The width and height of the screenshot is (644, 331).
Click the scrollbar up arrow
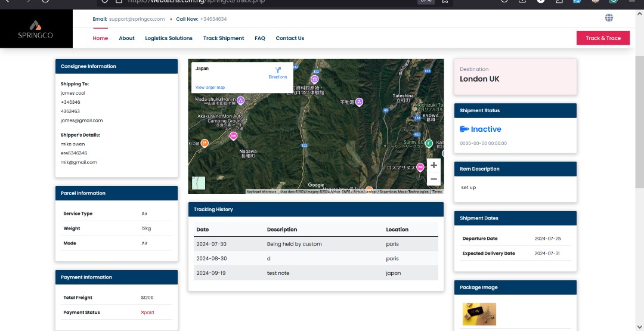639,14
